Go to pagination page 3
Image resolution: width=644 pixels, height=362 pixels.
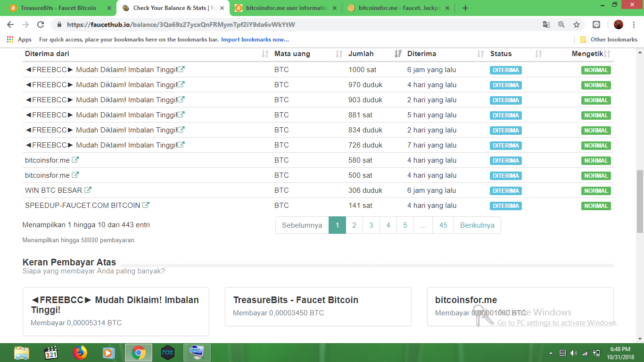[371, 225]
